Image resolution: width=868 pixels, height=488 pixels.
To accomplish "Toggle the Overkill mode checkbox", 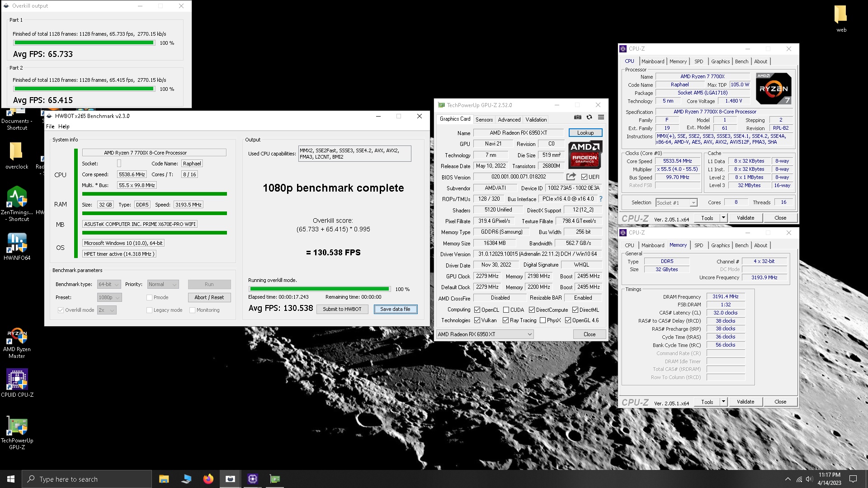I will coord(61,310).
